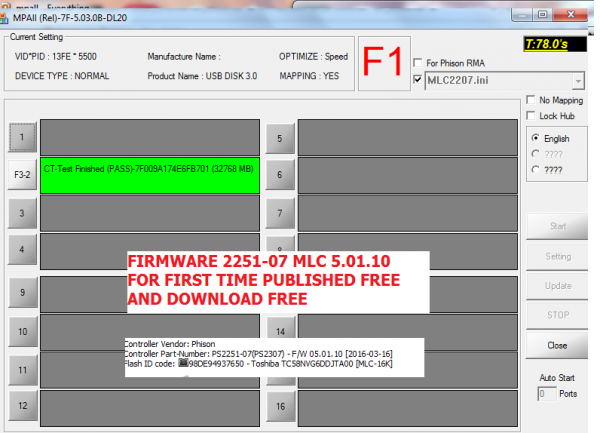Screen dimensions: 600x433
Task: Select the second language radio option
Action: point(536,154)
